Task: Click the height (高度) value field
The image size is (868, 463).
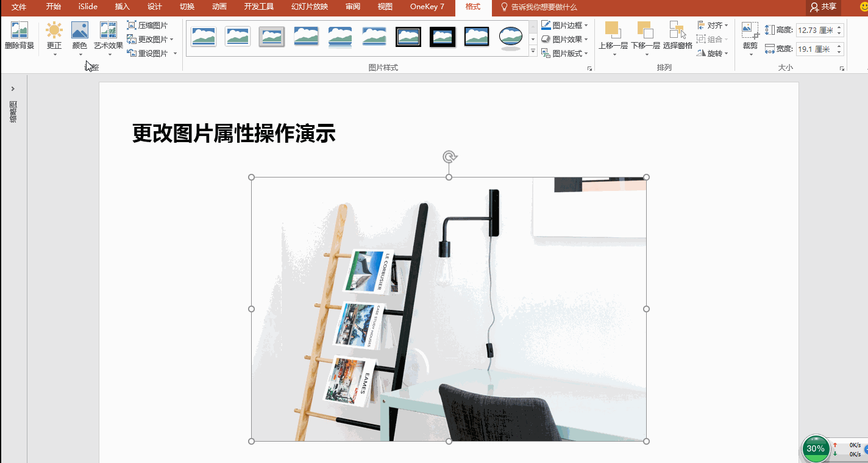Action: [816, 30]
